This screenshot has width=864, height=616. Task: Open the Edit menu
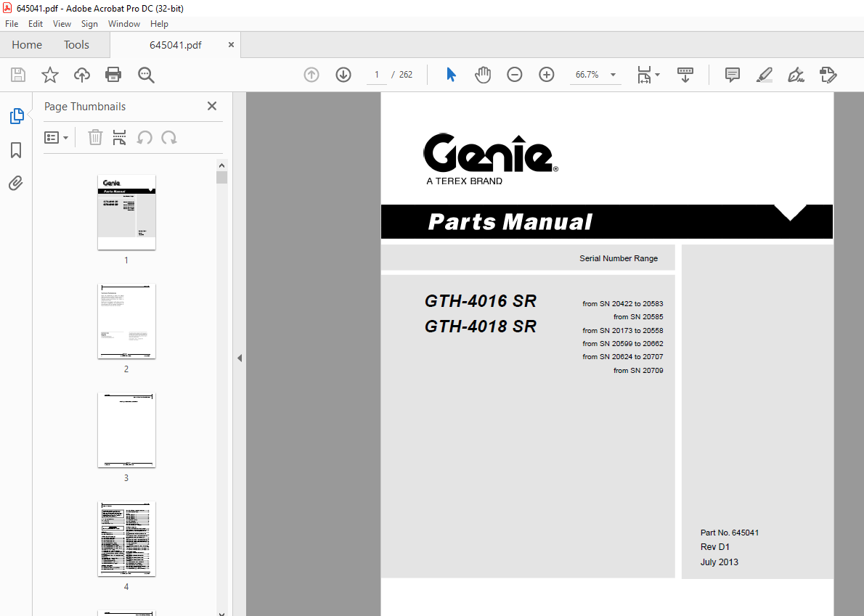pos(36,24)
